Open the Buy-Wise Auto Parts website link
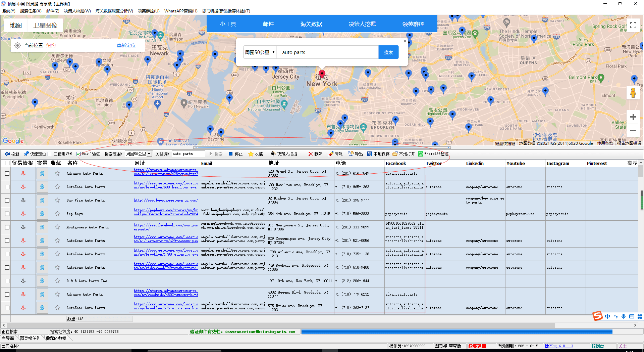 (166, 201)
